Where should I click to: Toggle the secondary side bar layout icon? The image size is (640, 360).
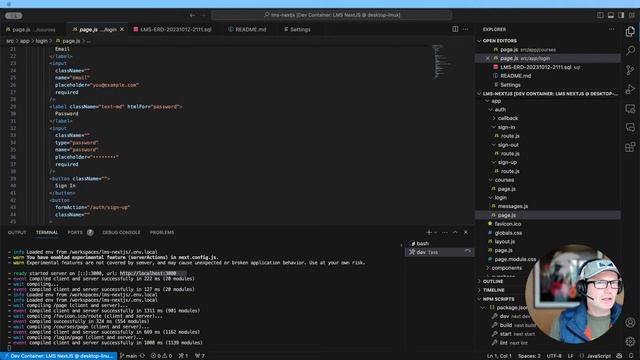click(x=621, y=15)
